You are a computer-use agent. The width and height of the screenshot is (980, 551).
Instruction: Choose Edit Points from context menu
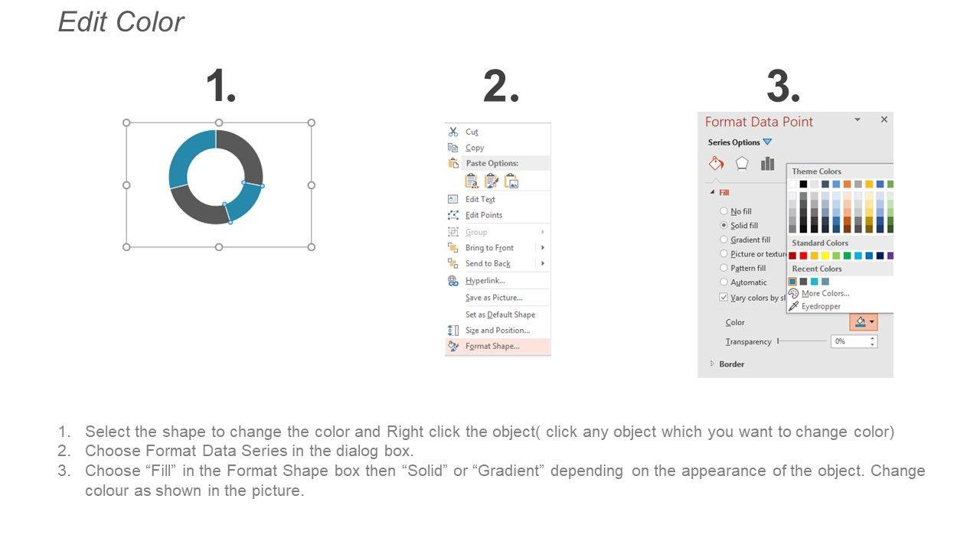[x=483, y=215]
